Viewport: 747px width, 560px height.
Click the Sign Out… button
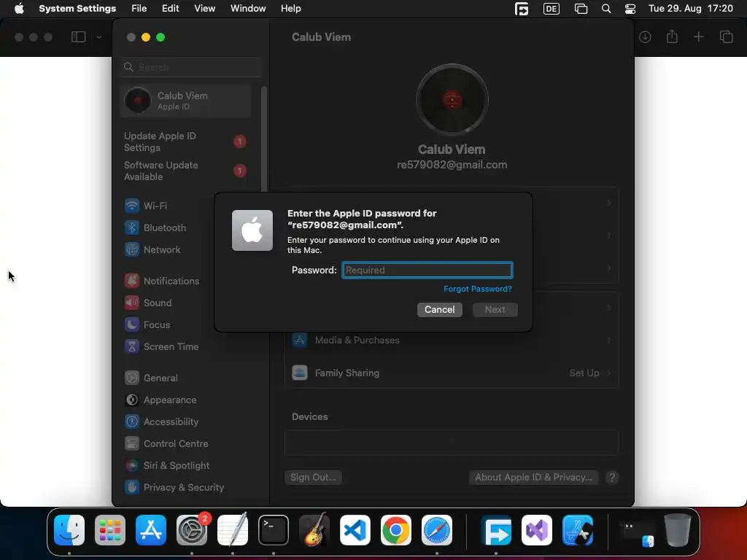[313, 478]
